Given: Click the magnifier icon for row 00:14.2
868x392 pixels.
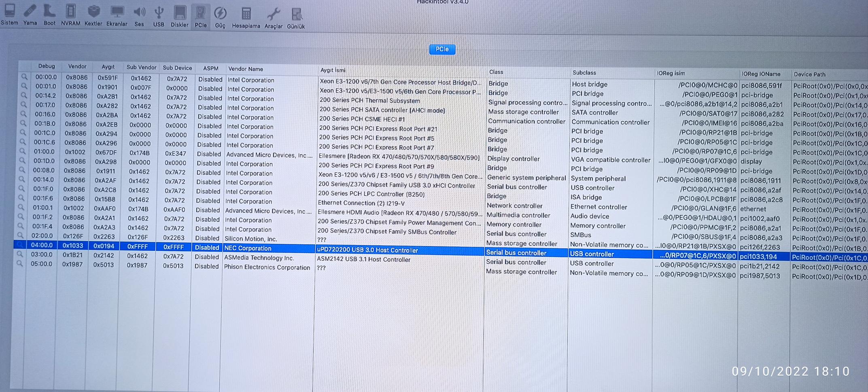Looking at the screenshot, I should 24,95.
